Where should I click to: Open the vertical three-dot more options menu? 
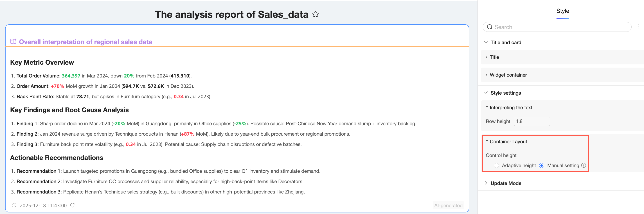tap(638, 27)
